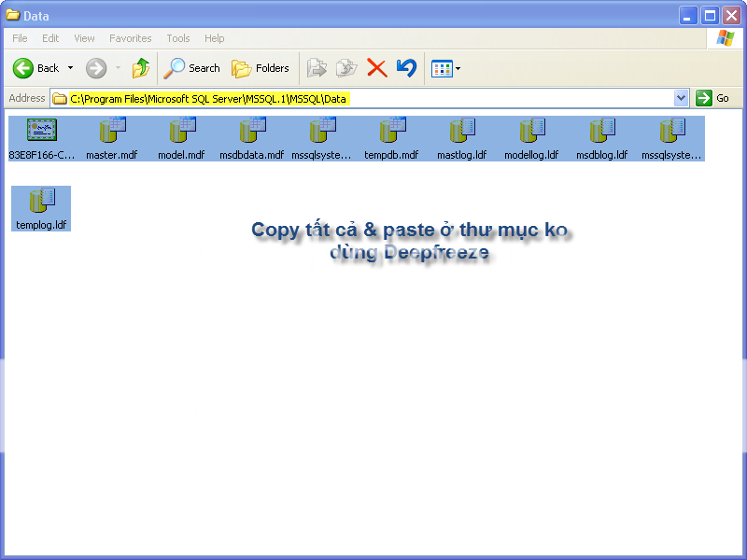
Task: Click the red Delete X icon
Action: pos(377,68)
